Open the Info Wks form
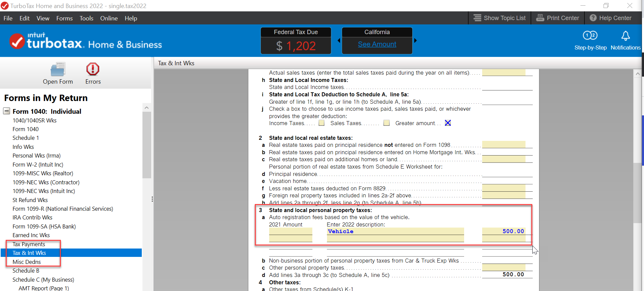 pyautogui.click(x=23, y=147)
